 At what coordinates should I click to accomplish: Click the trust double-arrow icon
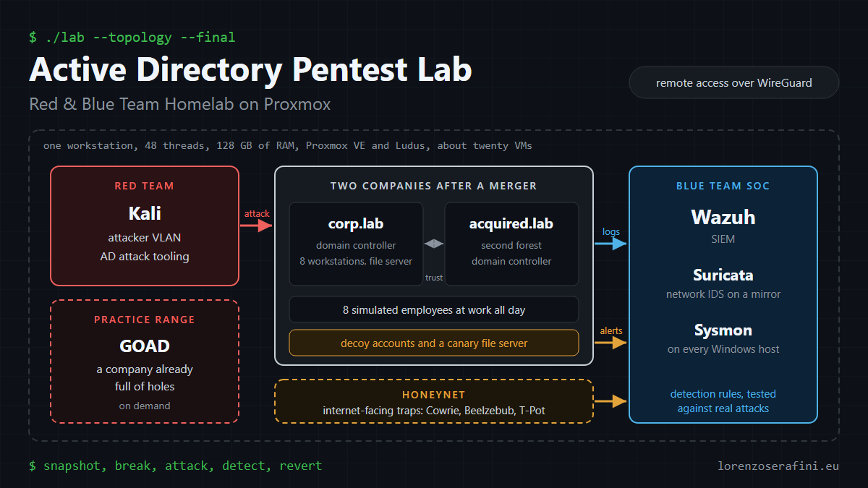[434, 244]
